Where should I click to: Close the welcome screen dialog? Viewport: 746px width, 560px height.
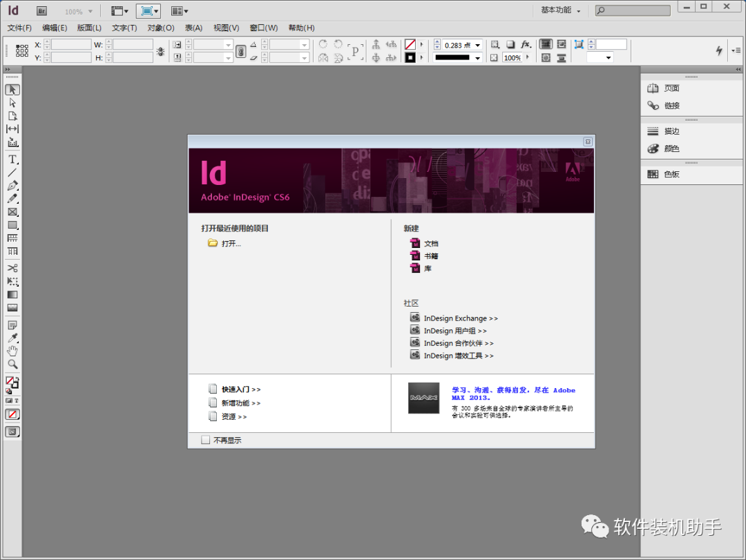coord(588,142)
